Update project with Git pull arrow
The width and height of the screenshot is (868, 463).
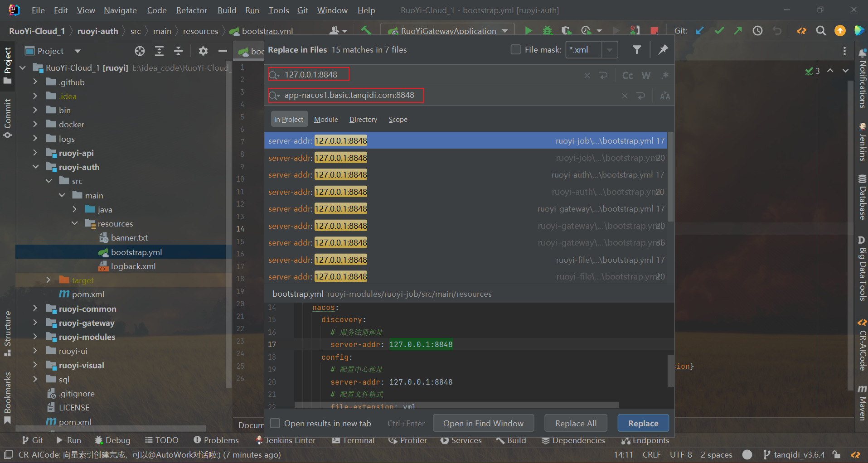click(x=700, y=31)
